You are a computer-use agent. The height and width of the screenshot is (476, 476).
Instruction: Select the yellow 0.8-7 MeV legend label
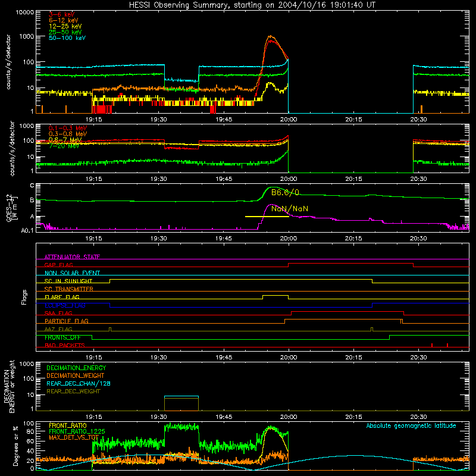65,140
